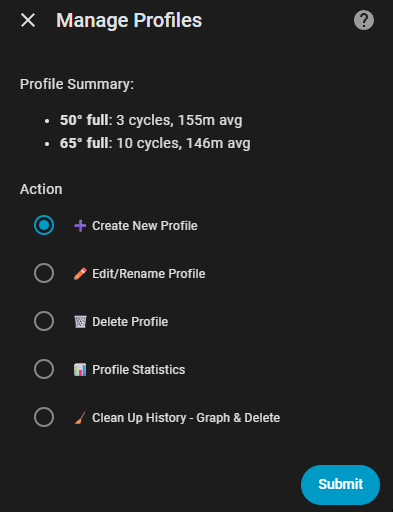
Task: Open help via the question mark icon
Action: (364, 20)
